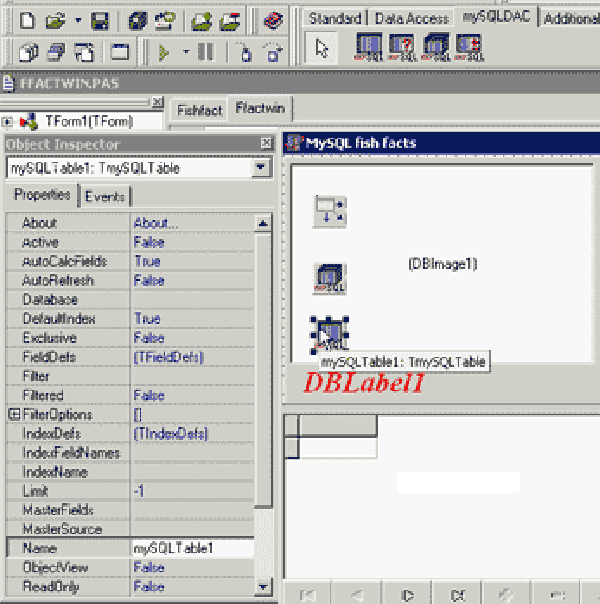Click the Trace Into debug icon
Screen dimensions: 600x604
tap(245, 52)
